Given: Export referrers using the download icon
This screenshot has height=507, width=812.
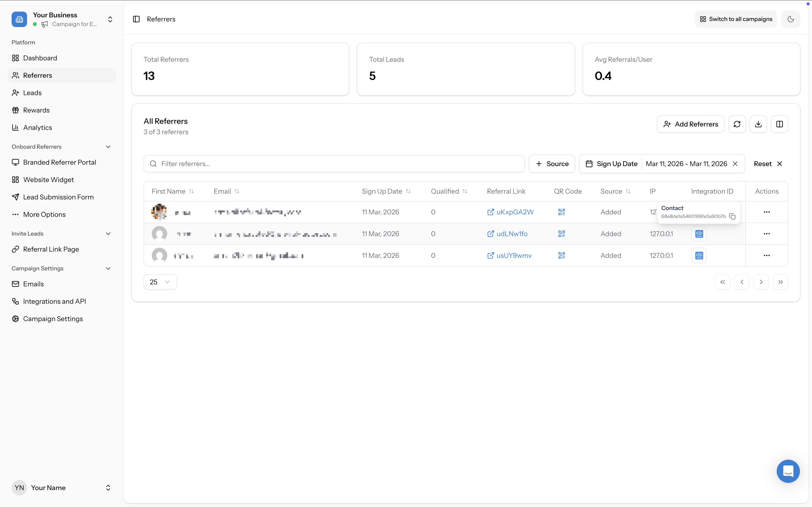Looking at the screenshot, I should coord(758,124).
